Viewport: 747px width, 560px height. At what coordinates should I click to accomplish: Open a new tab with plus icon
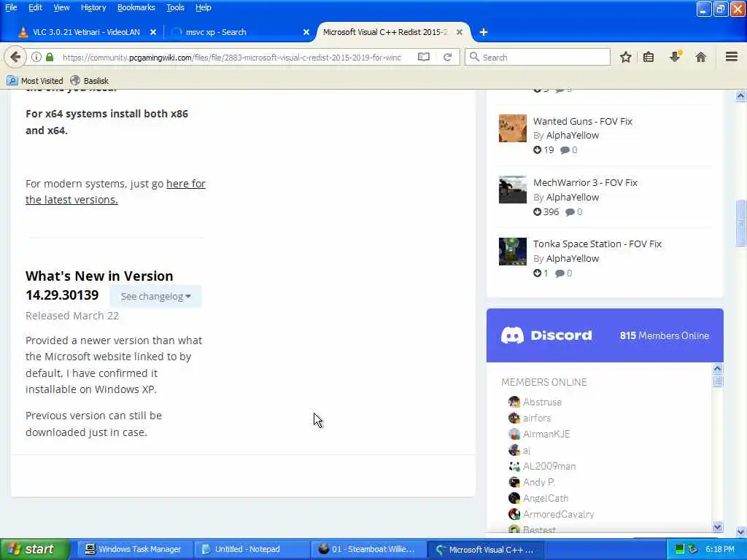[484, 32]
